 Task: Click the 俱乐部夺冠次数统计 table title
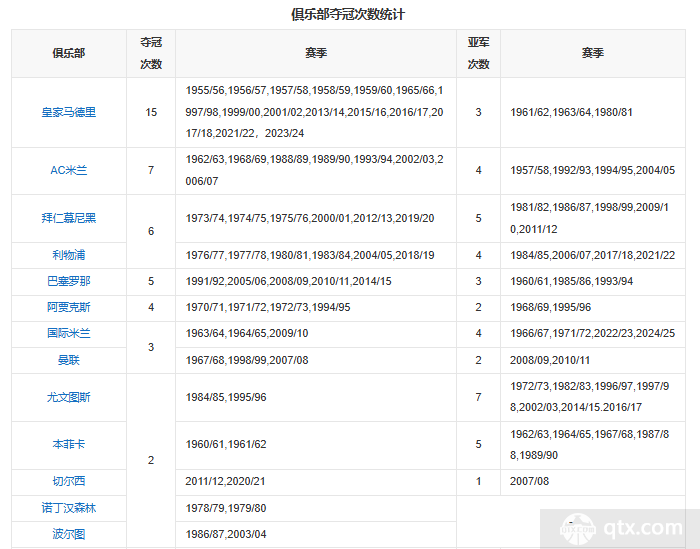point(348,14)
